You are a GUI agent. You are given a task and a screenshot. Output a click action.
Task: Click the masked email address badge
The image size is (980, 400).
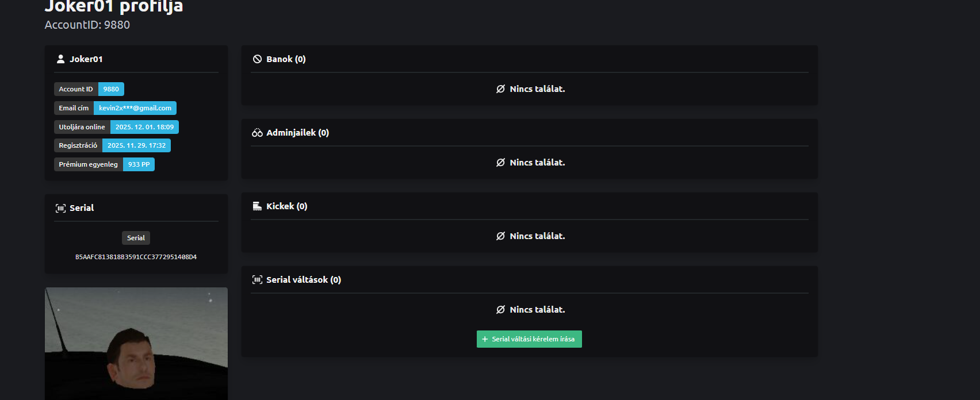click(x=135, y=108)
